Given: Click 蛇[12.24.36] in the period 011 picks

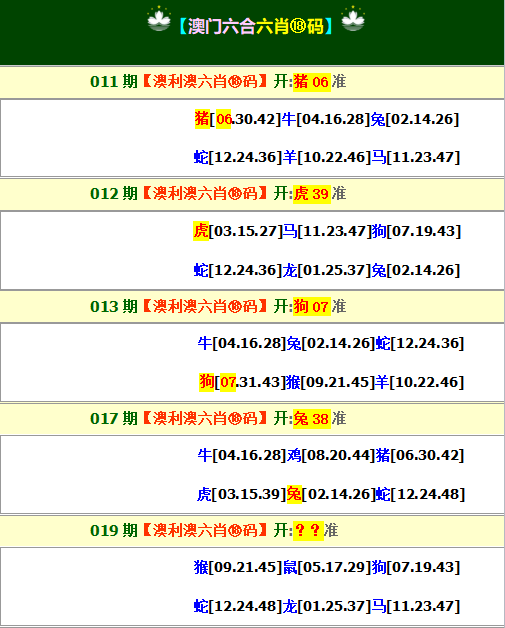Looking at the screenshot, I should coord(238,157).
